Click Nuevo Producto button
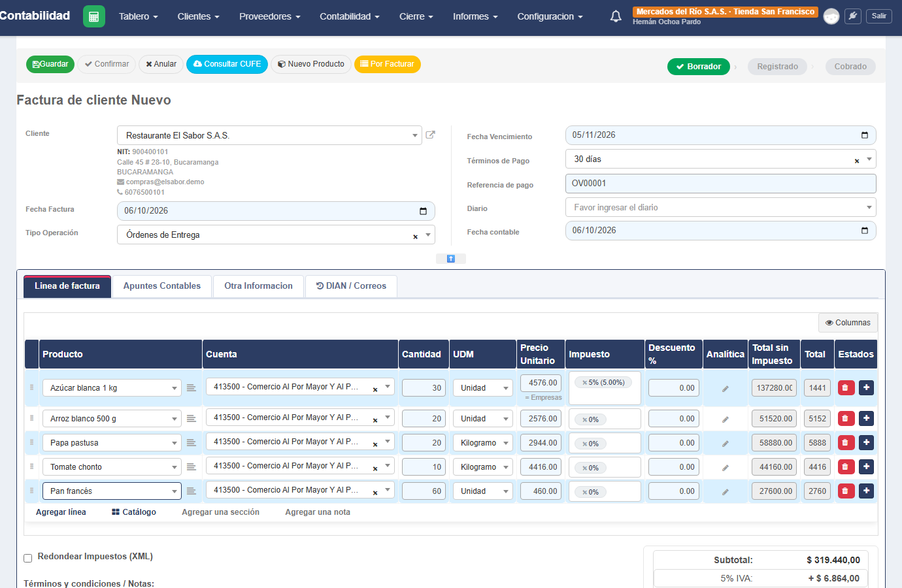Screen dimensions: 902x588 pyautogui.click(x=310, y=64)
